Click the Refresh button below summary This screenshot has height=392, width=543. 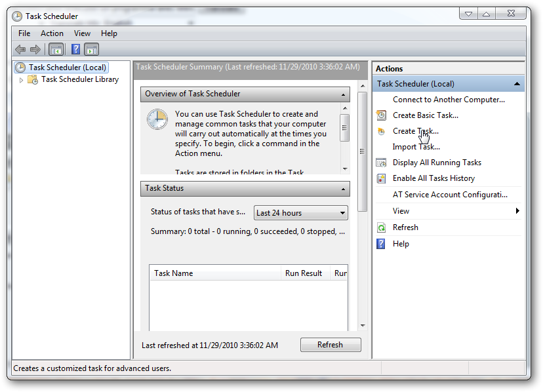coord(331,345)
